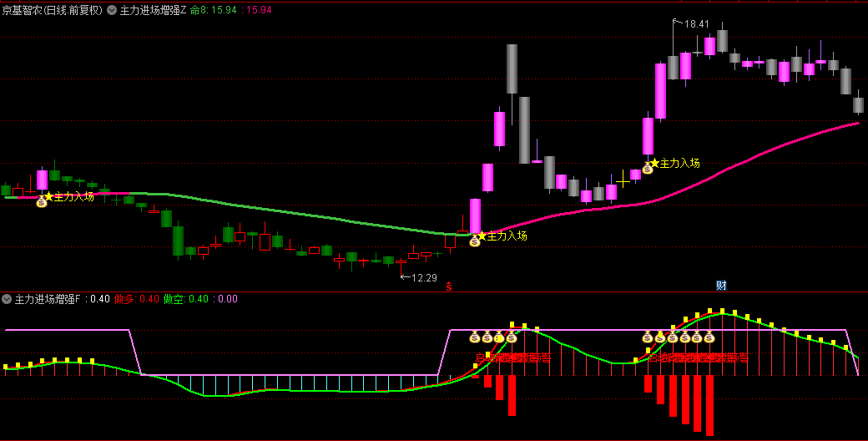Click the money bag beside the latest 主力入场 signal
868x441 pixels.
coord(648,169)
